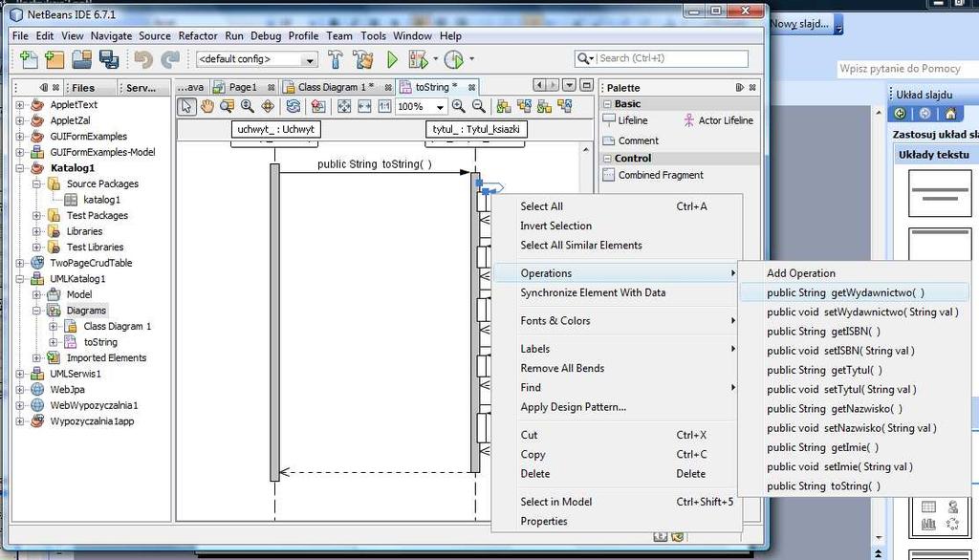
Task: Collapse the Katalog1 project node
Action: (20, 168)
